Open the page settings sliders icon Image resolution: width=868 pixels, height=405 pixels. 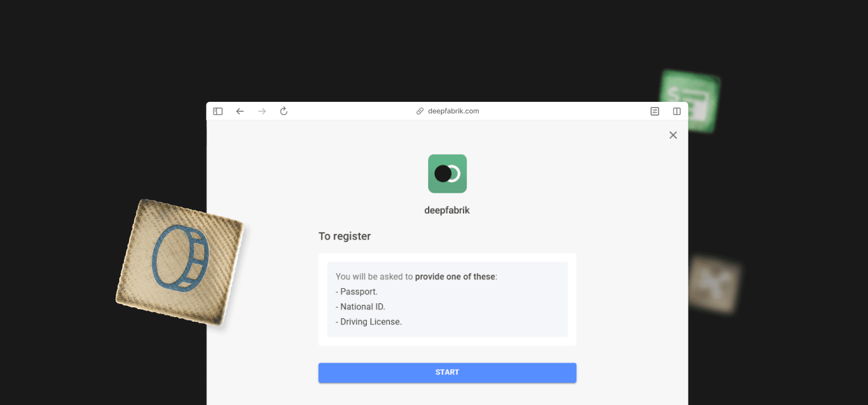pyautogui.click(x=654, y=111)
